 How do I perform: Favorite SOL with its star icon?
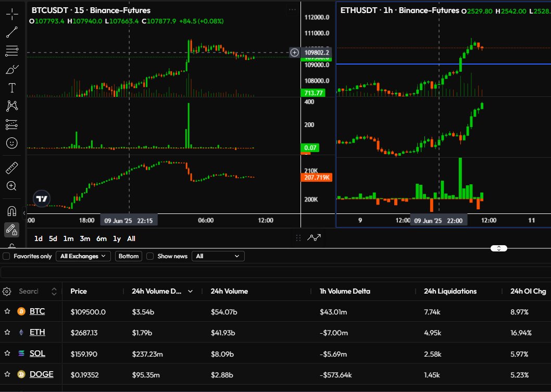pyautogui.click(x=7, y=353)
